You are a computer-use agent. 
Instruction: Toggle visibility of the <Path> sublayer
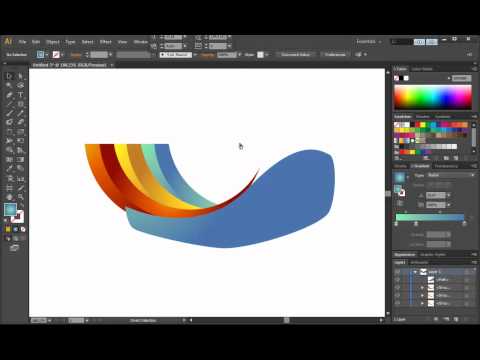click(397, 280)
